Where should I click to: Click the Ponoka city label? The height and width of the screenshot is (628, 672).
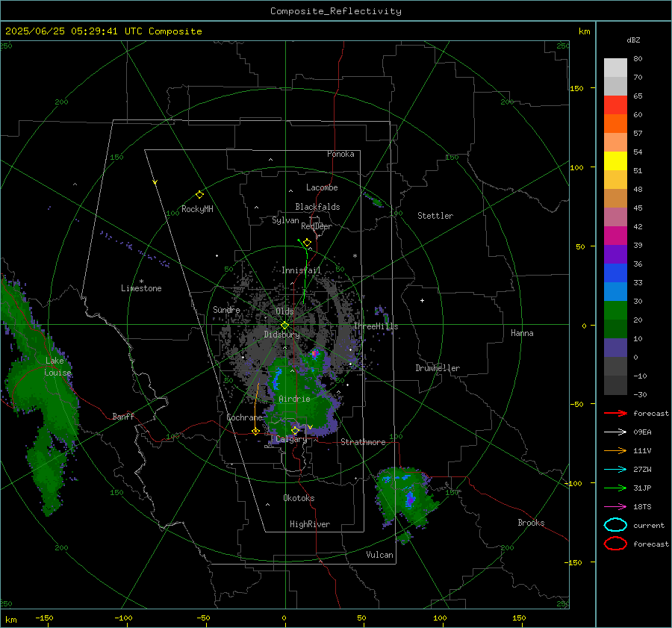click(340, 154)
